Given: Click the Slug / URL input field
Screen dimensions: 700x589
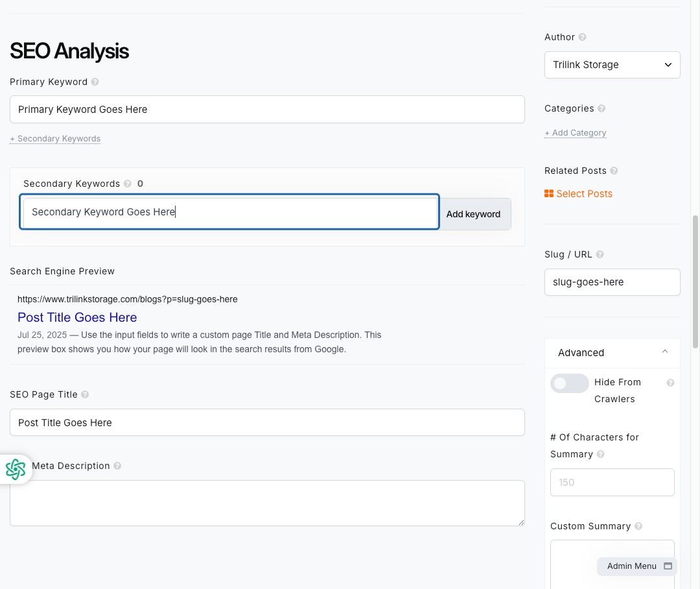Looking at the screenshot, I should click(612, 282).
